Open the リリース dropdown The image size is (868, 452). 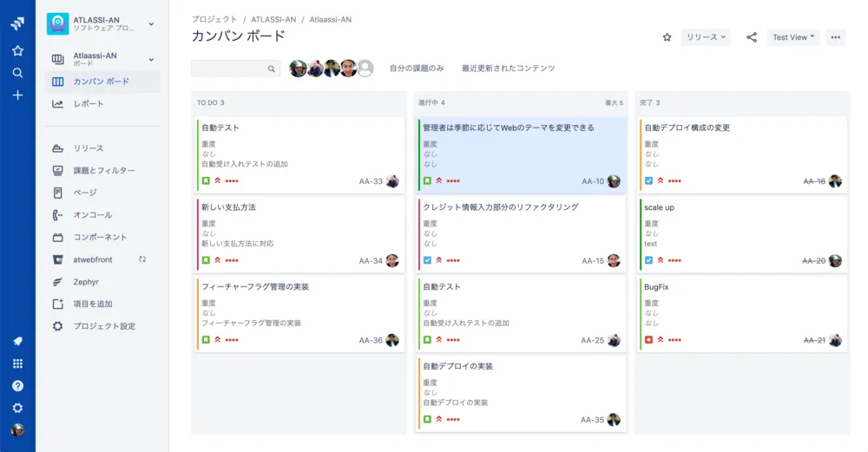pyautogui.click(x=706, y=37)
